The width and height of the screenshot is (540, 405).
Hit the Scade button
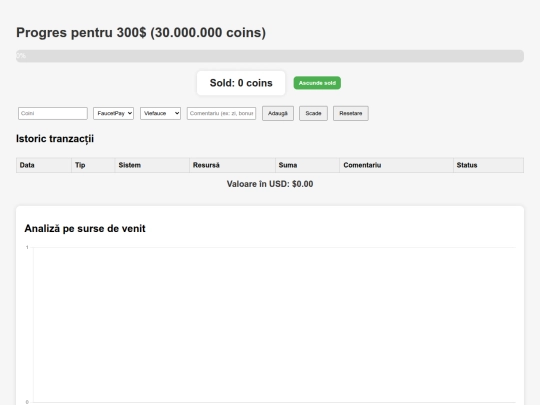point(313,113)
